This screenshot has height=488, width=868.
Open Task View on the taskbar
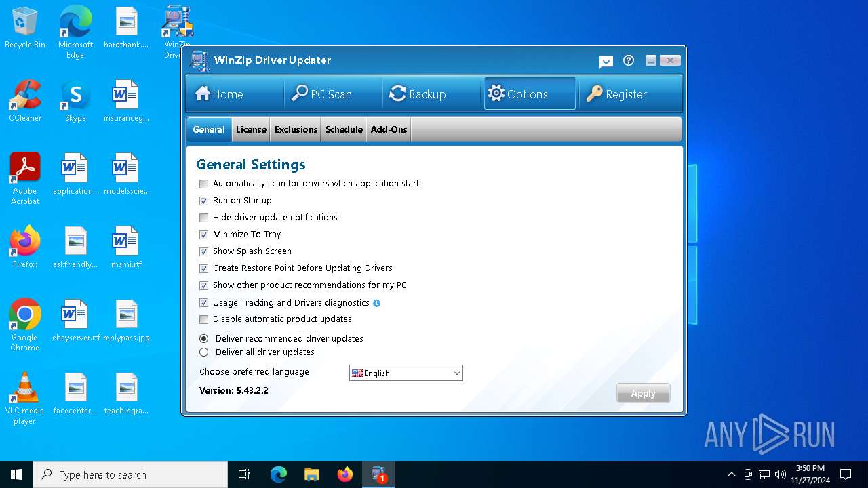pyautogui.click(x=244, y=474)
